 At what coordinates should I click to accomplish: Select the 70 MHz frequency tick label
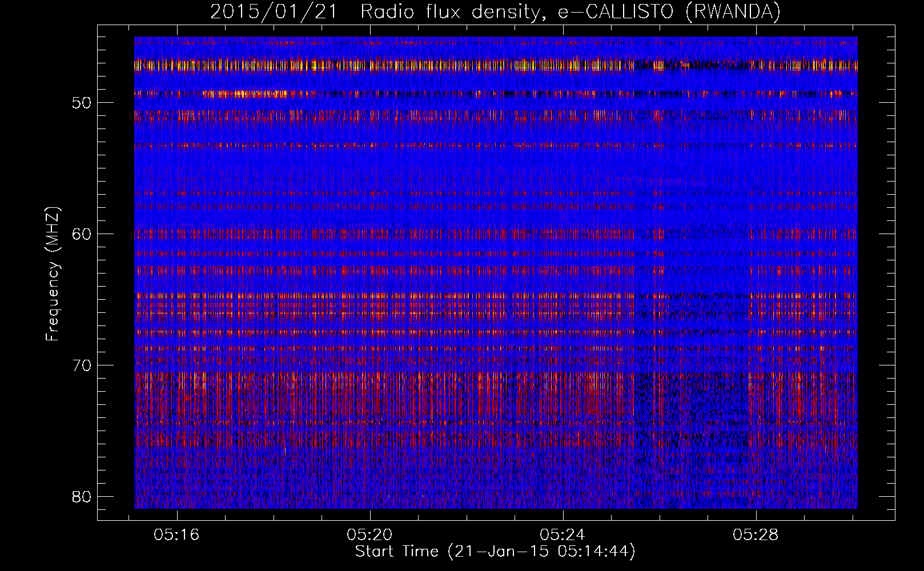[x=82, y=365]
